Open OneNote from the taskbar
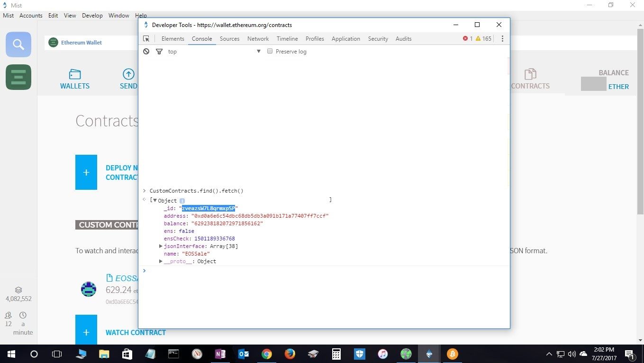Image resolution: width=644 pixels, height=363 pixels. coord(220,354)
